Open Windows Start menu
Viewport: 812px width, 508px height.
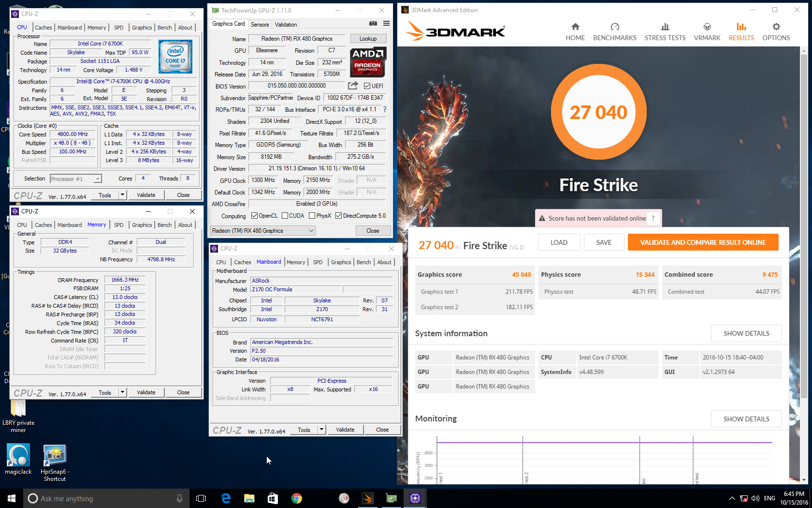12,498
